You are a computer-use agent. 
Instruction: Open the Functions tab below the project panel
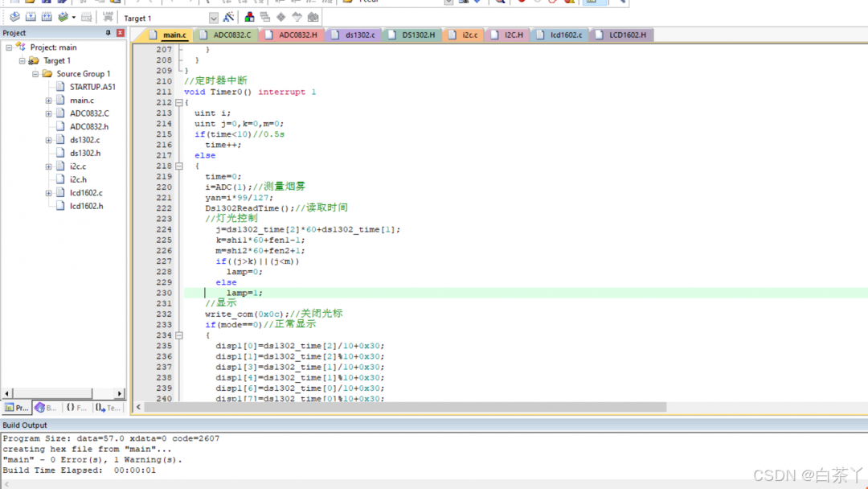coord(76,408)
